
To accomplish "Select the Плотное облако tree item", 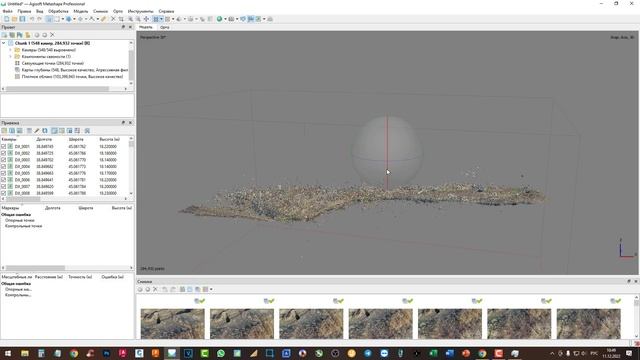I will pyautogui.click(x=72, y=76).
